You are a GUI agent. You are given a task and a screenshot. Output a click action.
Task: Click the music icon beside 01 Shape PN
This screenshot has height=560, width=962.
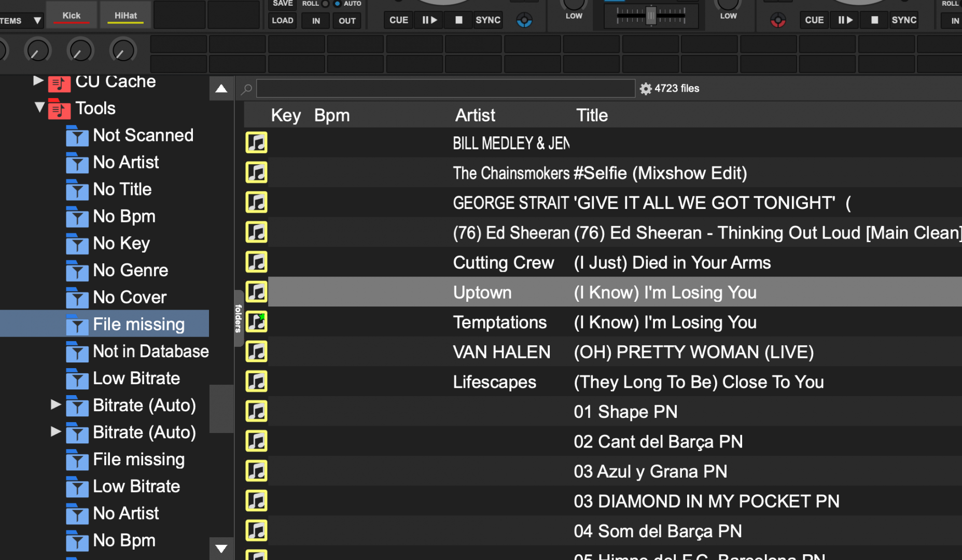[x=256, y=411]
